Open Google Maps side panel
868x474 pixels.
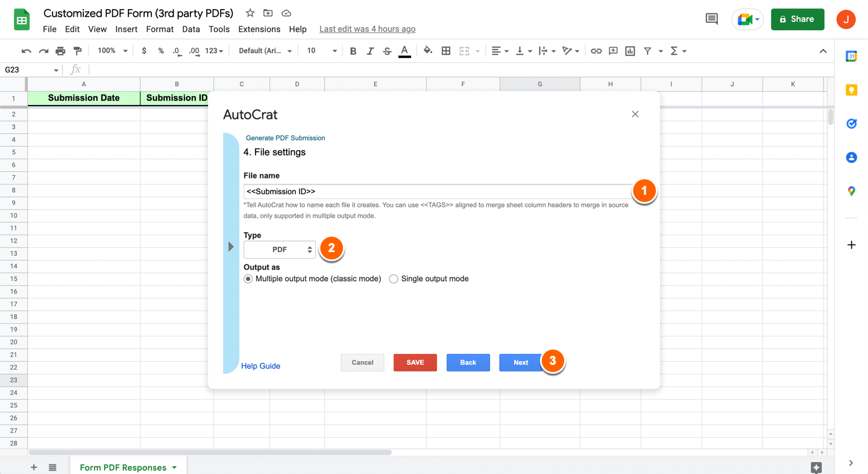tap(851, 191)
